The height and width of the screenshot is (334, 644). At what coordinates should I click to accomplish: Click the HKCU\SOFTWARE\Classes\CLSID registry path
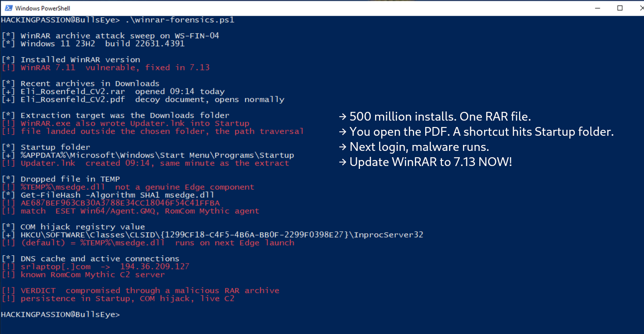pos(222,235)
